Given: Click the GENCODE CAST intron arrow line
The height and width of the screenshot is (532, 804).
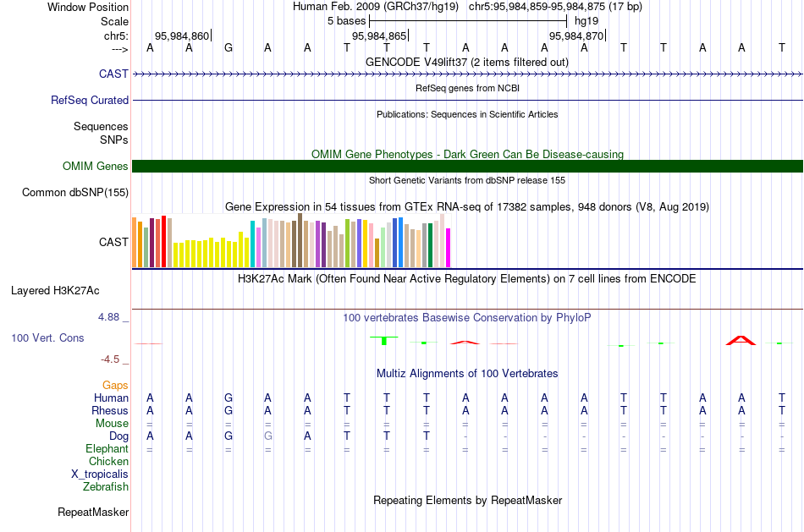Looking at the screenshot, I should (x=467, y=74).
